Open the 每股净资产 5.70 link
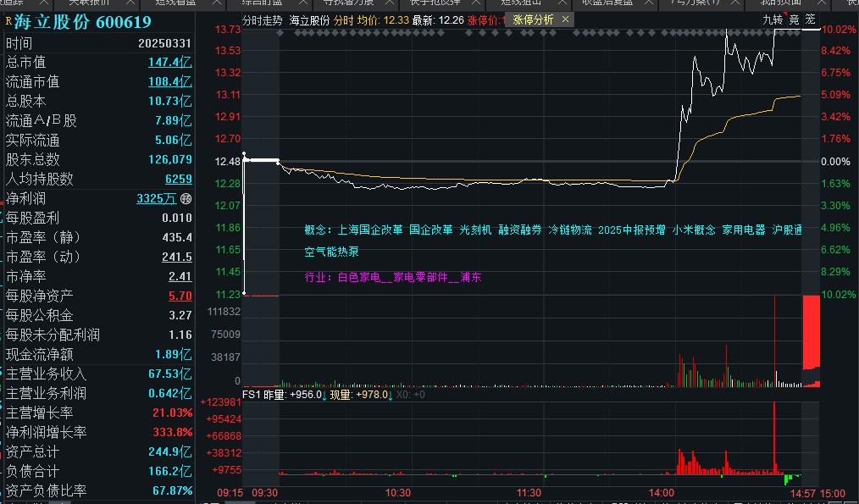859x504 pixels. point(180,296)
